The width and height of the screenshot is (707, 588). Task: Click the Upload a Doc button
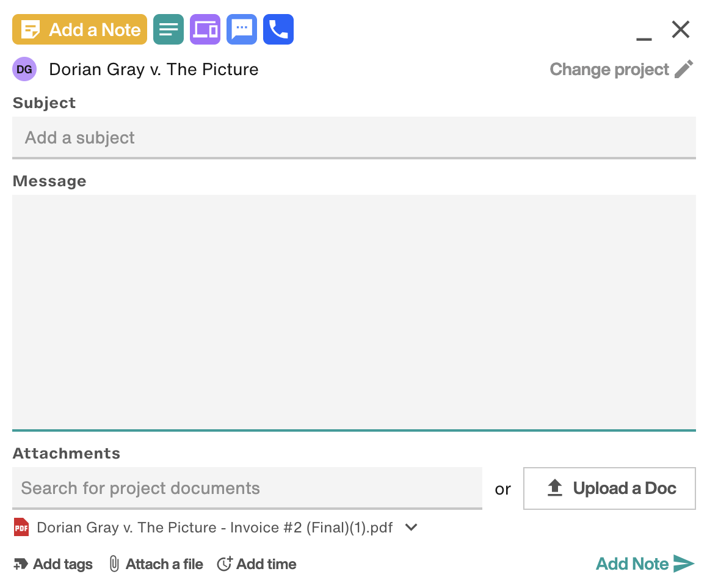coord(609,488)
